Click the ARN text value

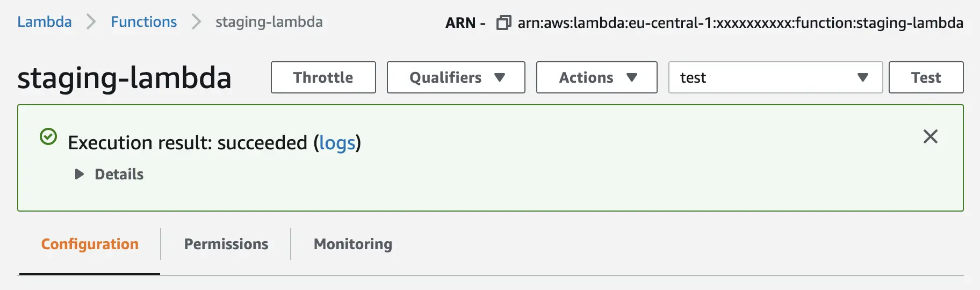(740, 23)
